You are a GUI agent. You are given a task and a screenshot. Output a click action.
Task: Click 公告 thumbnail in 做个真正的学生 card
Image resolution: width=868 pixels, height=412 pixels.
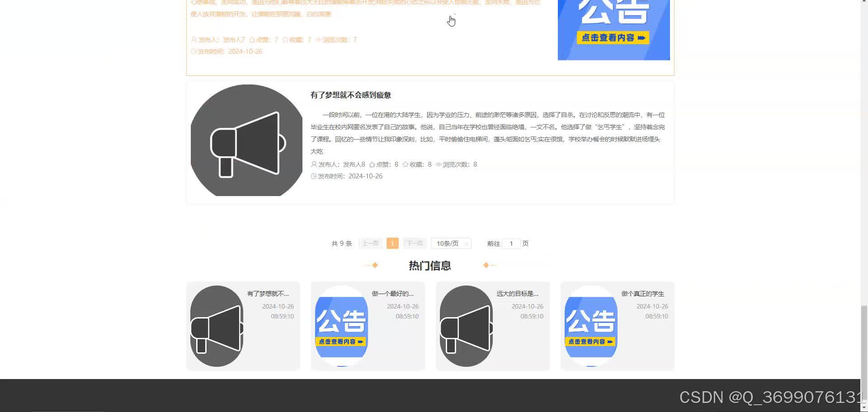(591, 326)
